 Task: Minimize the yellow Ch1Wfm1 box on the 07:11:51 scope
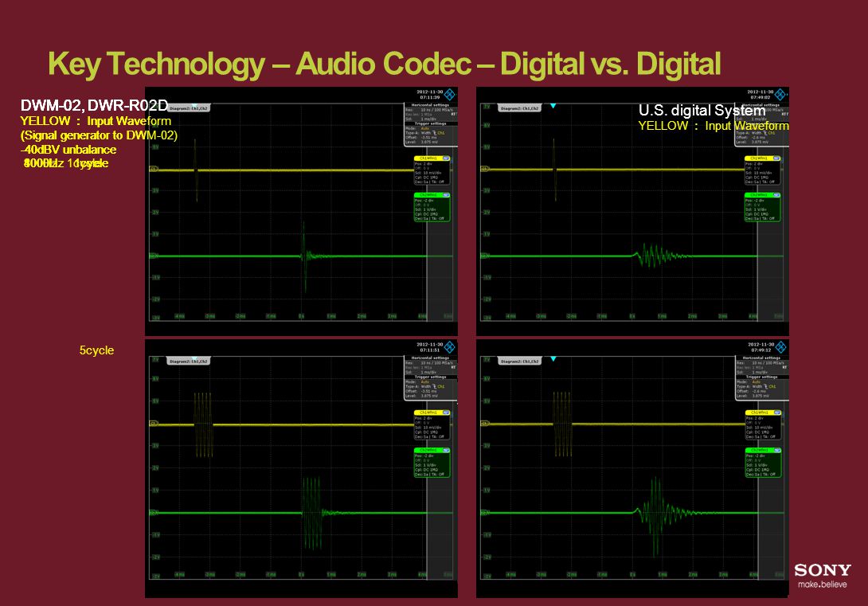[446, 412]
